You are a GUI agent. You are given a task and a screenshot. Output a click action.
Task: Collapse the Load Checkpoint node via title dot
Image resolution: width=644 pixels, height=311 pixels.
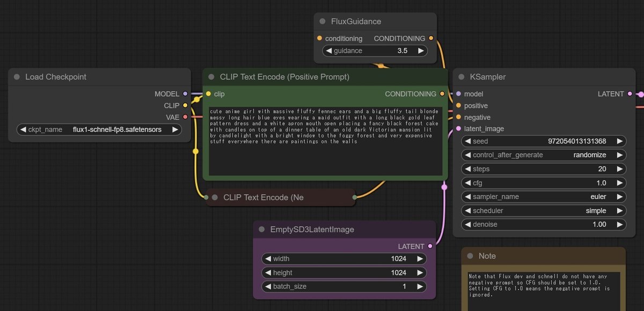(17, 77)
